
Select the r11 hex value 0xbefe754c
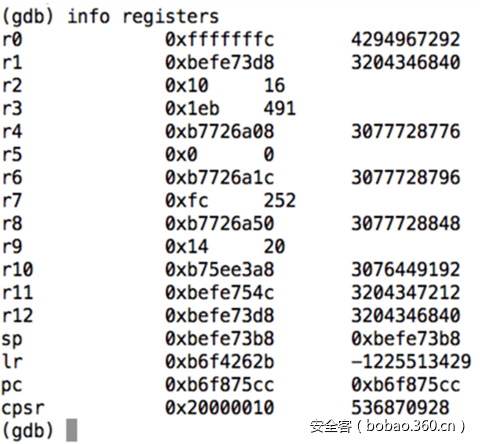219,292
